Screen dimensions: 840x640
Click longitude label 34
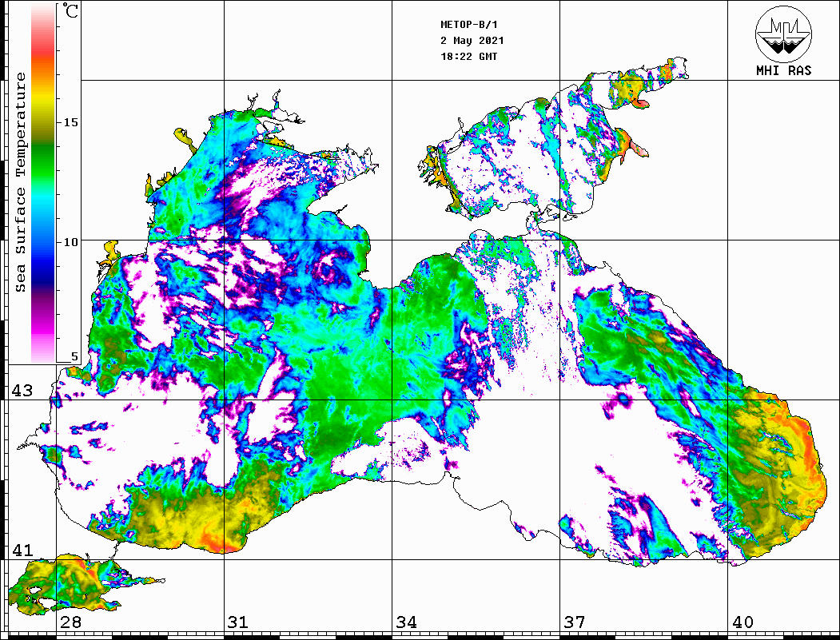click(406, 622)
